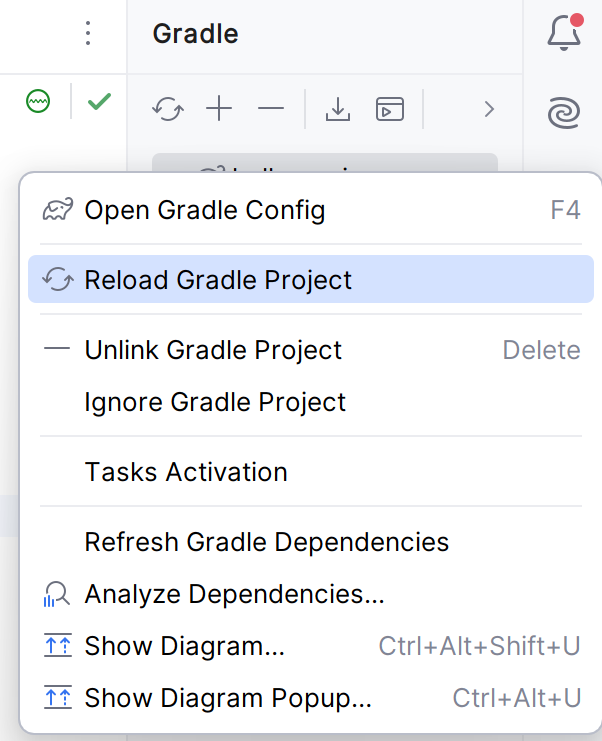Choose Show Diagram... menu entry
Viewport: 602px width, 741px height.
coord(185,646)
